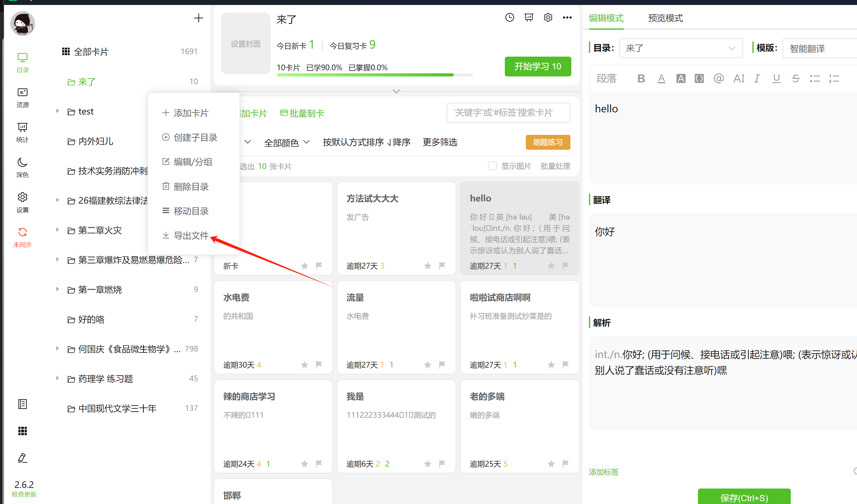The width and height of the screenshot is (857, 504).
Task: Open the deck statistics presentation icon
Action: point(529,17)
